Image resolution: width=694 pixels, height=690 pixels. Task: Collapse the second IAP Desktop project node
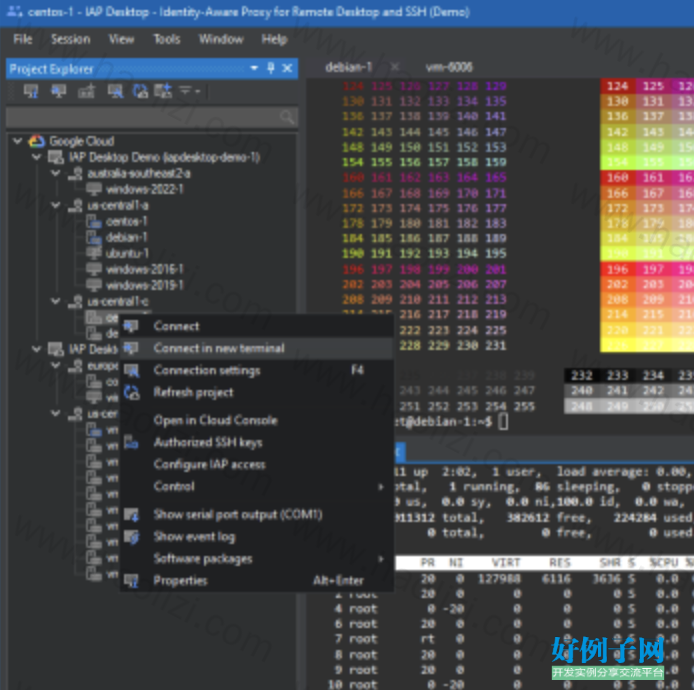pyautogui.click(x=37, y=349)
